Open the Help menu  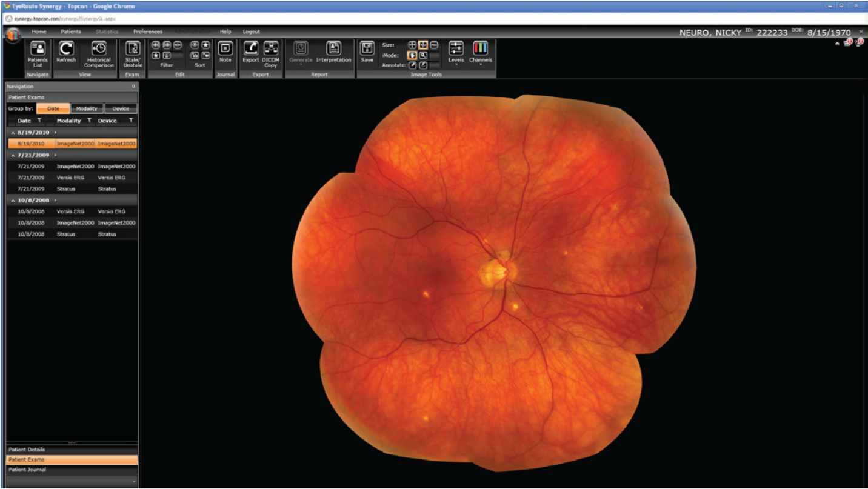[x=225, y=32]
